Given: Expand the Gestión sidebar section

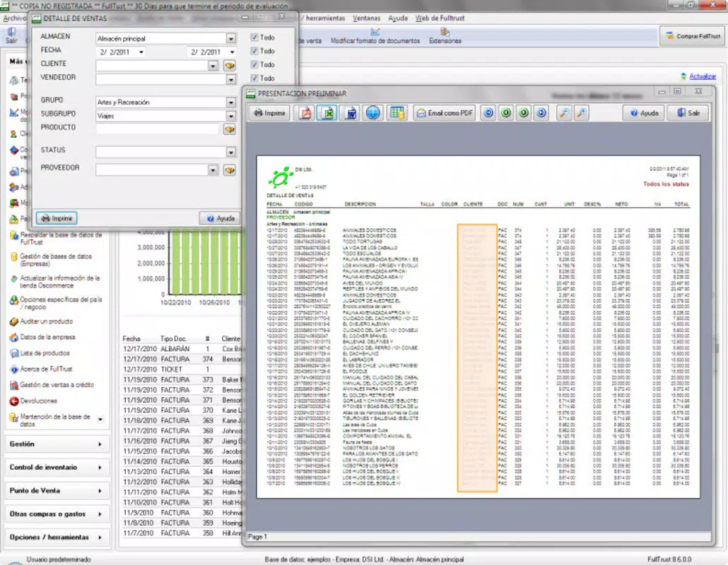Looking at the screenshot, I should point(57,444).
